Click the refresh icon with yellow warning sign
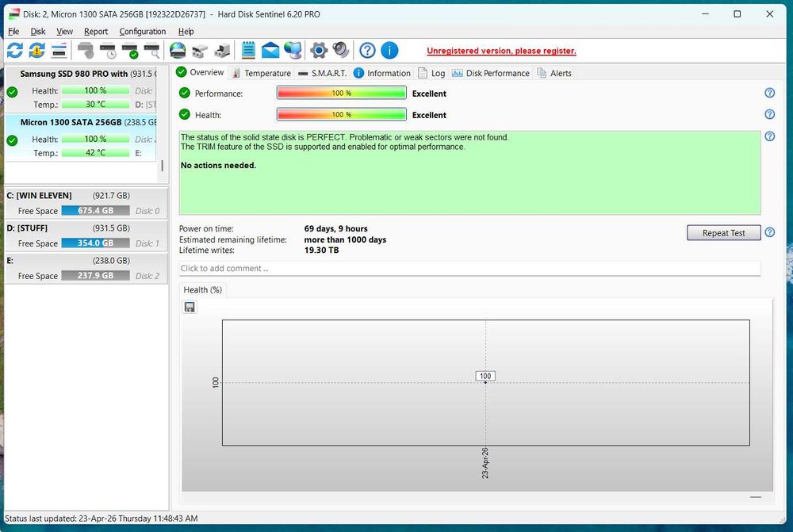The image size is (793, 532). [37, 50]
